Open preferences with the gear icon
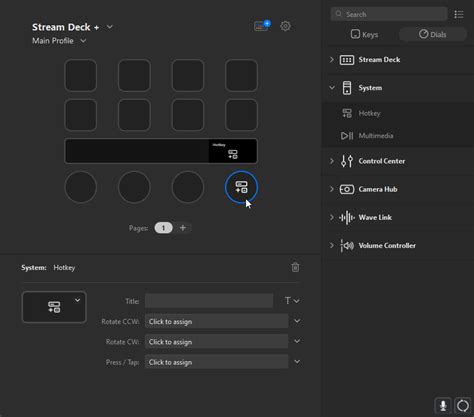The width and height of the screenshot is (474, 417). coord(285,26)
